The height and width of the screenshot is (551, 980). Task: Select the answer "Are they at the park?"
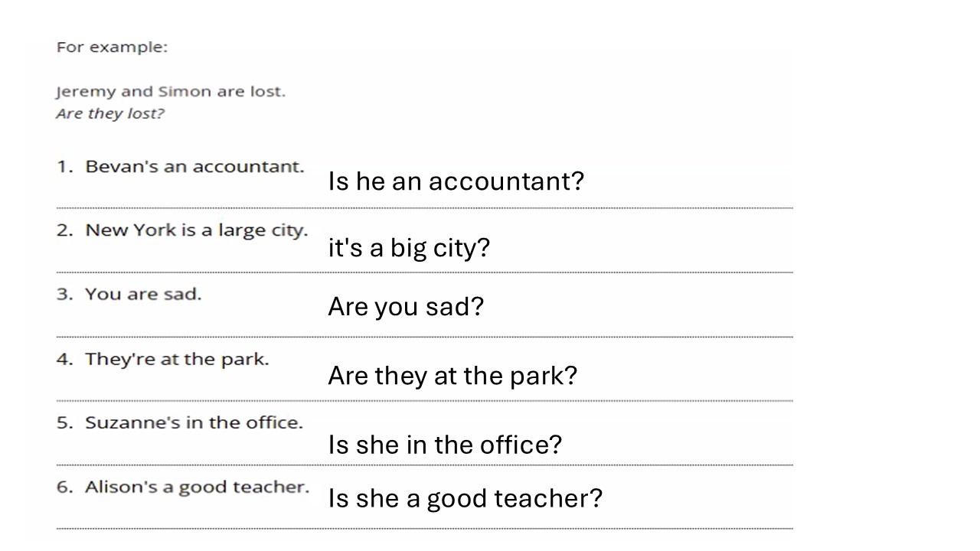(x=452, y=376)
